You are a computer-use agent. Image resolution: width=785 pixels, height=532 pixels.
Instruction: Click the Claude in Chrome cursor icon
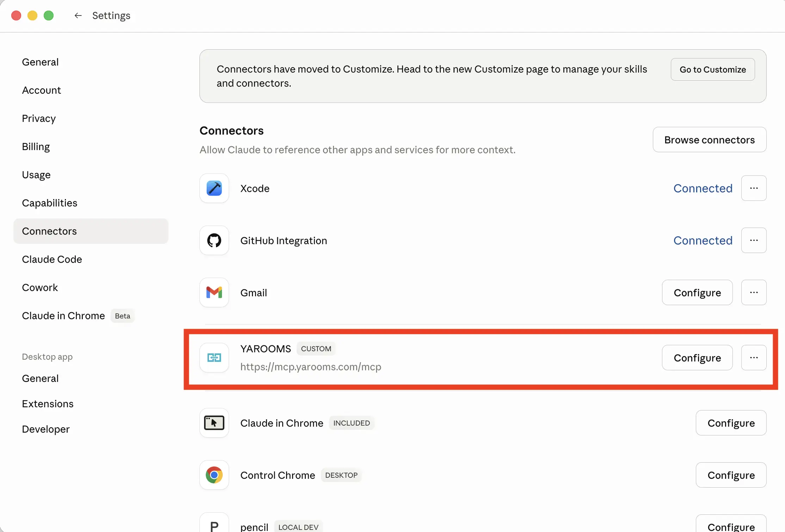214,423
